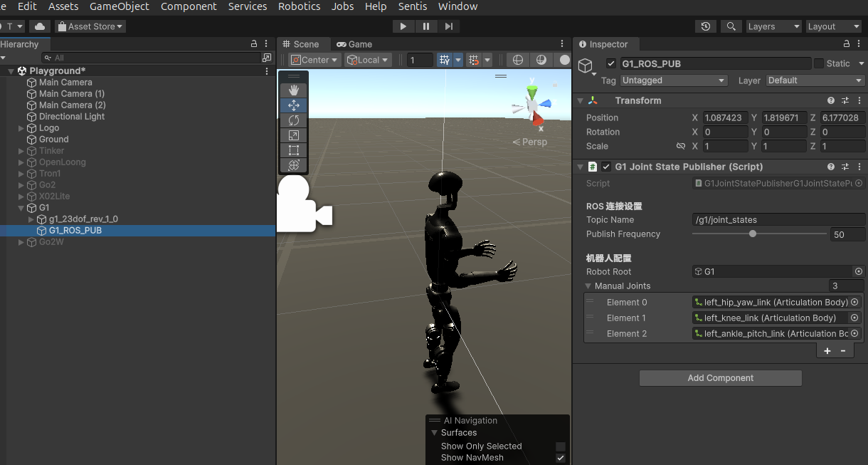Expand g1_23dof_rev_1_0 in Hierarchy
The height and width of the screenshot is (465, 868).
(x=31, y=219)
